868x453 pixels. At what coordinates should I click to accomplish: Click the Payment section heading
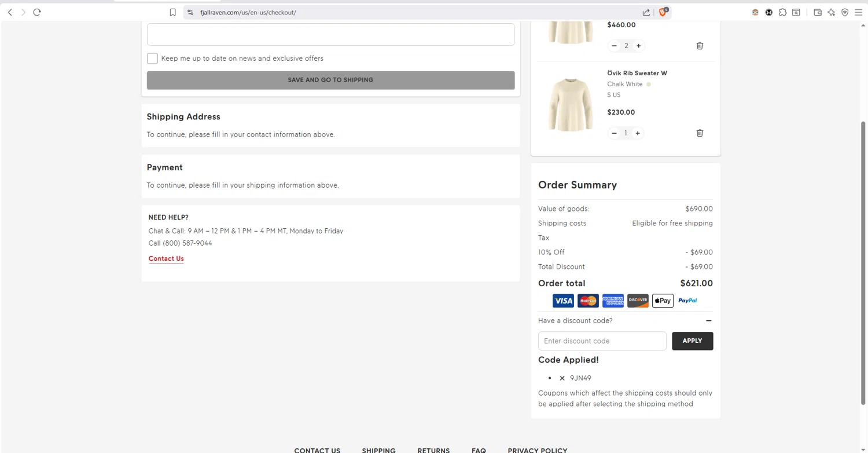pos(164,167)
